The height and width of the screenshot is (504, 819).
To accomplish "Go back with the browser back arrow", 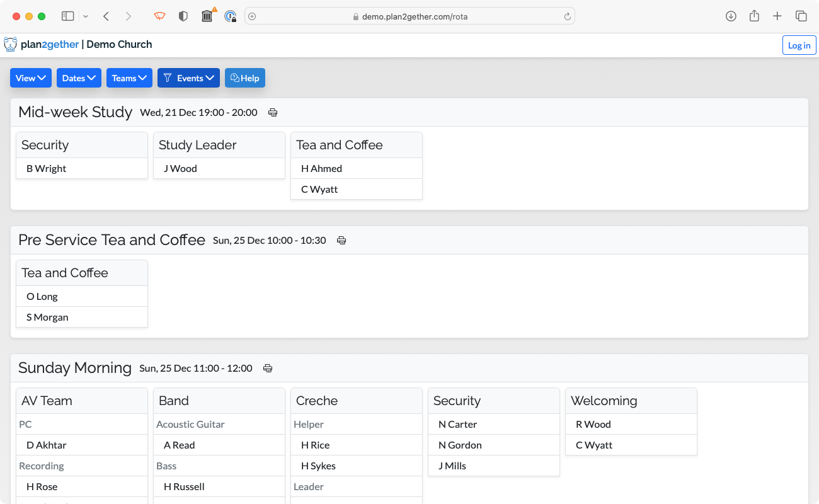I will pyautogui.click(x=106, y=16).
